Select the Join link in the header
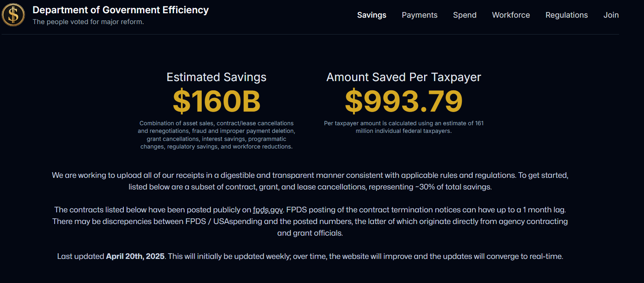Image resolution: width=644 pixels, height=283 pixels. (x=611, y=15)
